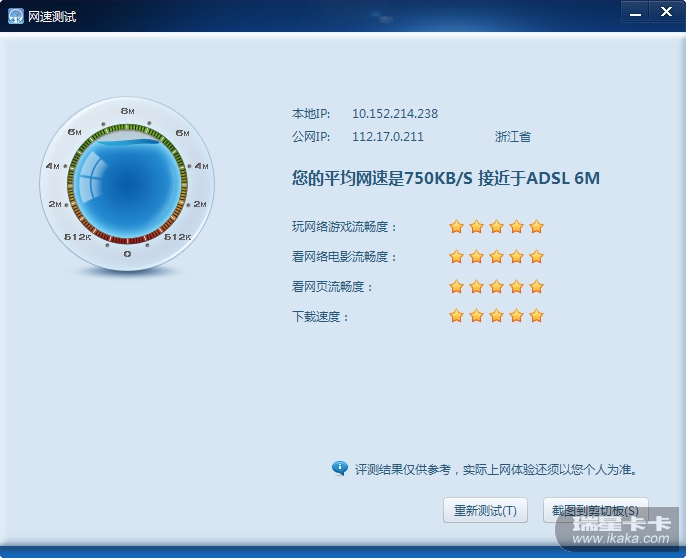
Task: Click the blue info bubble icon
Action: [x=340, y=468]
